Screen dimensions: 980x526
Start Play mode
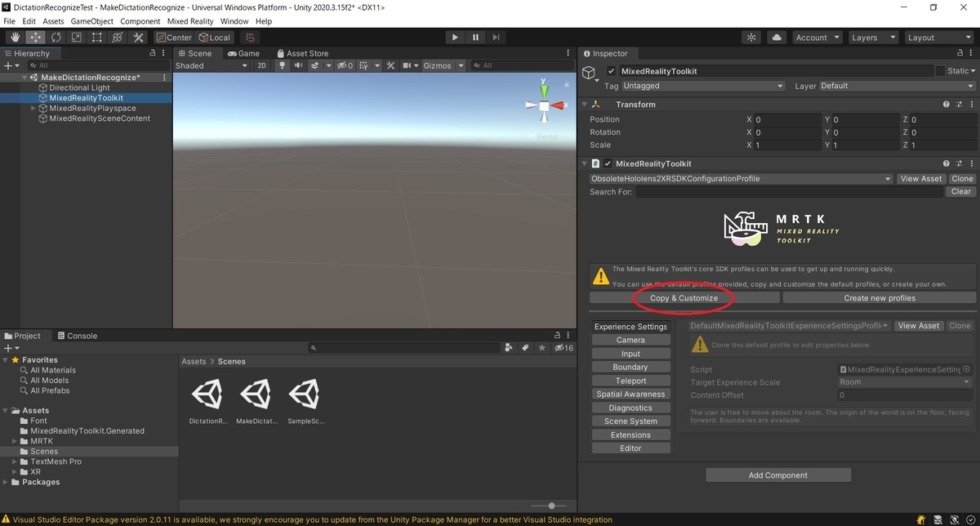[455, 38]
